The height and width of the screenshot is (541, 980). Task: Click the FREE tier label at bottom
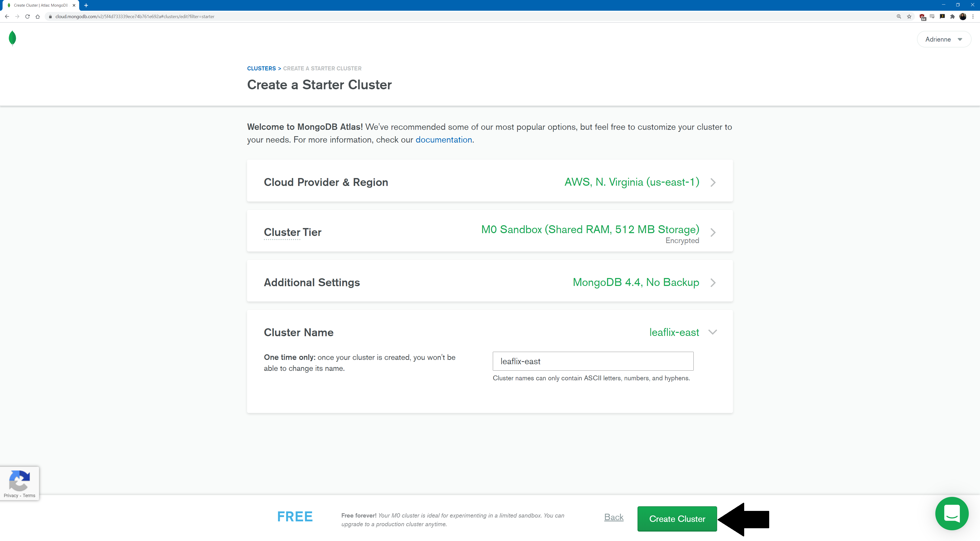[295, 516]
